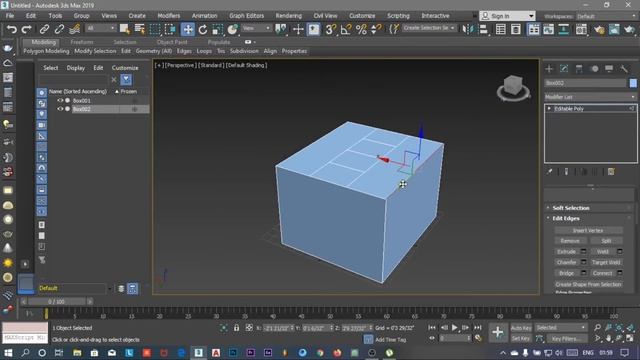
Task: Toggle 3D Snaps on the toolbar
Action: 331,29
